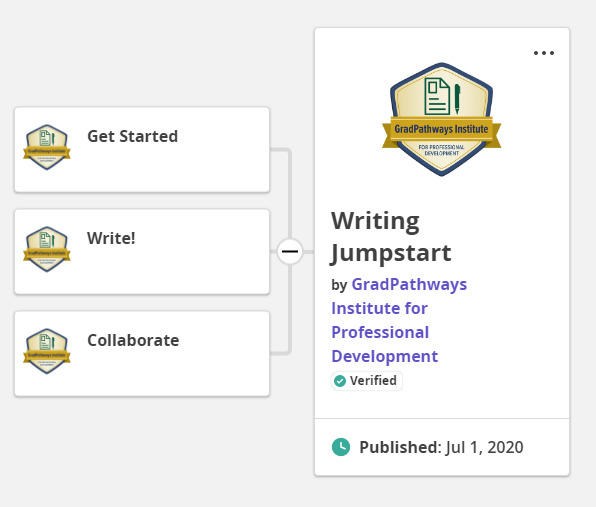The image size is (596, 507).
Task: Open GradPathways Institute for Professional Development link
Action: pyautogui.click(x=399, y=320)
